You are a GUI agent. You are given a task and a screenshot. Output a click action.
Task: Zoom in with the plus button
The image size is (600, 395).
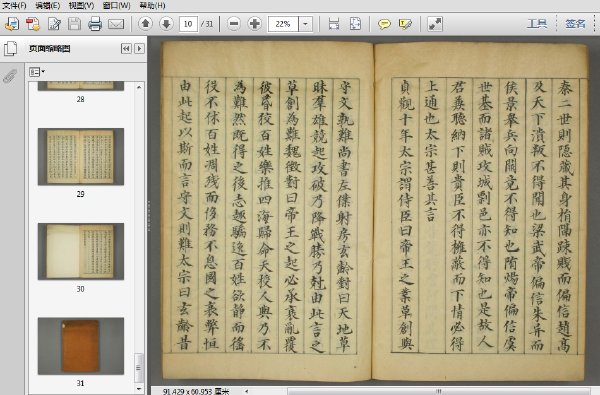(254, 24)
